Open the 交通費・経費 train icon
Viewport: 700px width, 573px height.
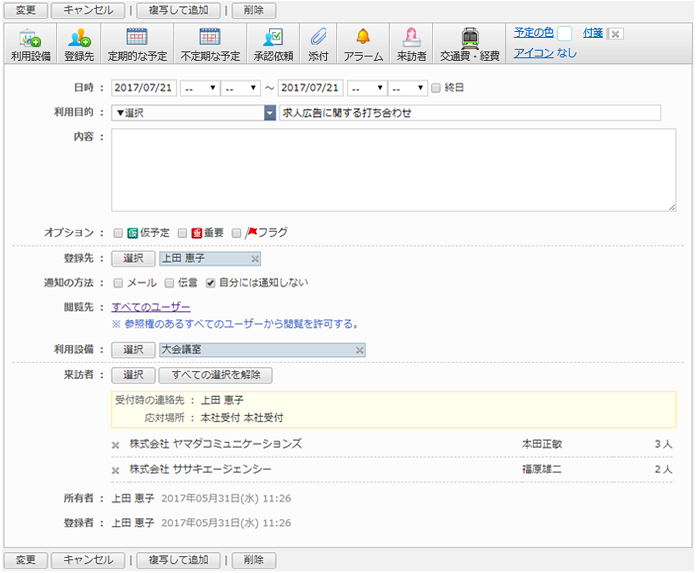[469, 44]
